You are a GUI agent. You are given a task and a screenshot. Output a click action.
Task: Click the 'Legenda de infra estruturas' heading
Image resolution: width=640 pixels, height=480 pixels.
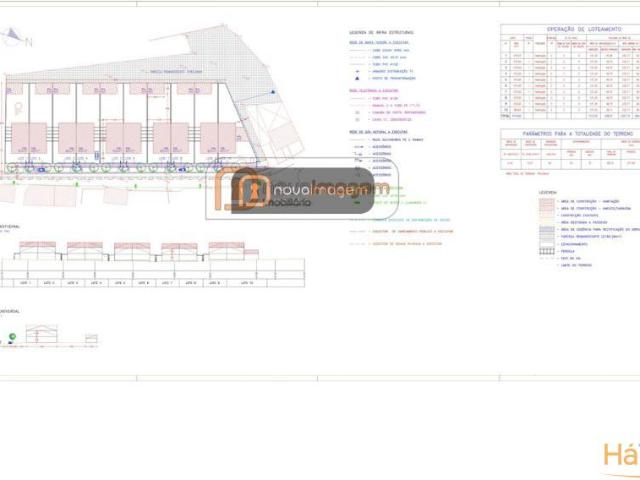(381, 32)
